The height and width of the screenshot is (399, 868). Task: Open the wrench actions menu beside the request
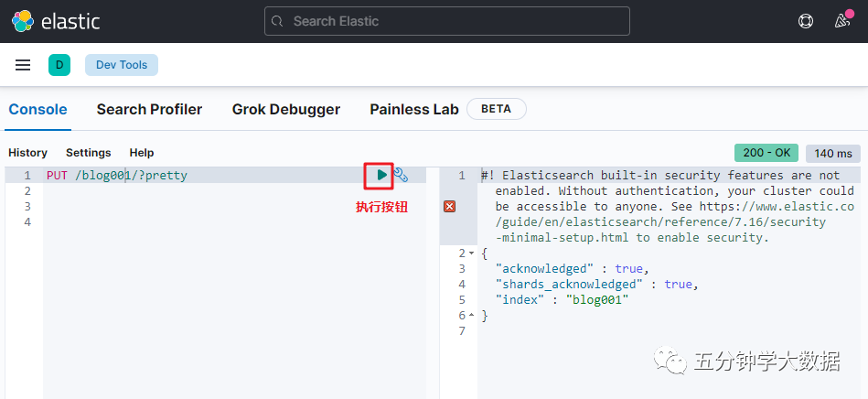click(401, 175)
